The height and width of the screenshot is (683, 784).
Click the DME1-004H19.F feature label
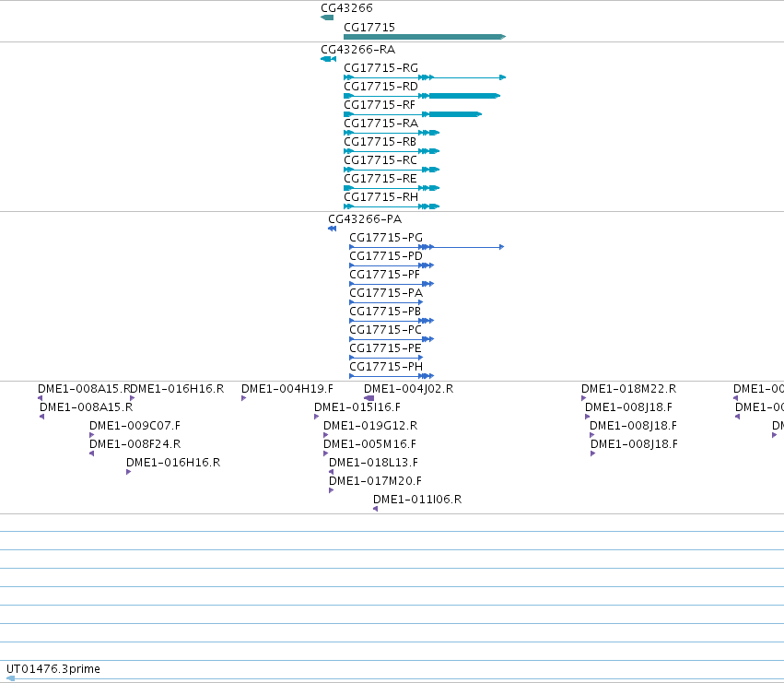287,389
